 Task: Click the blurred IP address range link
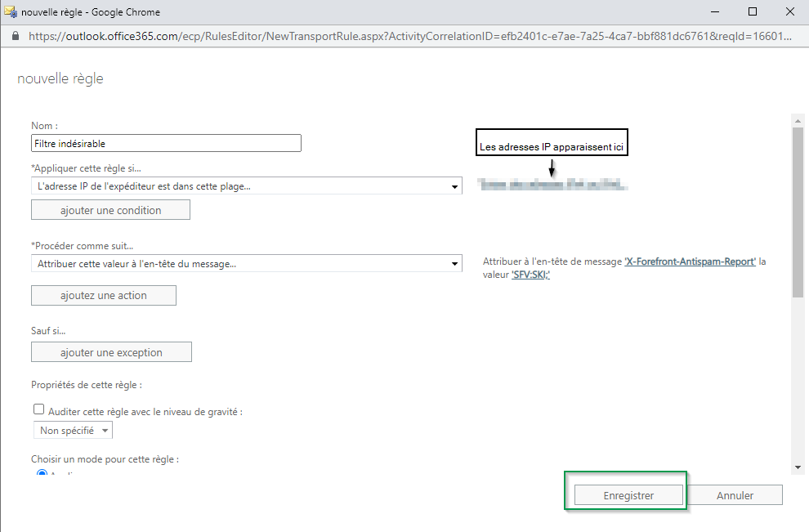tap(552, 185)
